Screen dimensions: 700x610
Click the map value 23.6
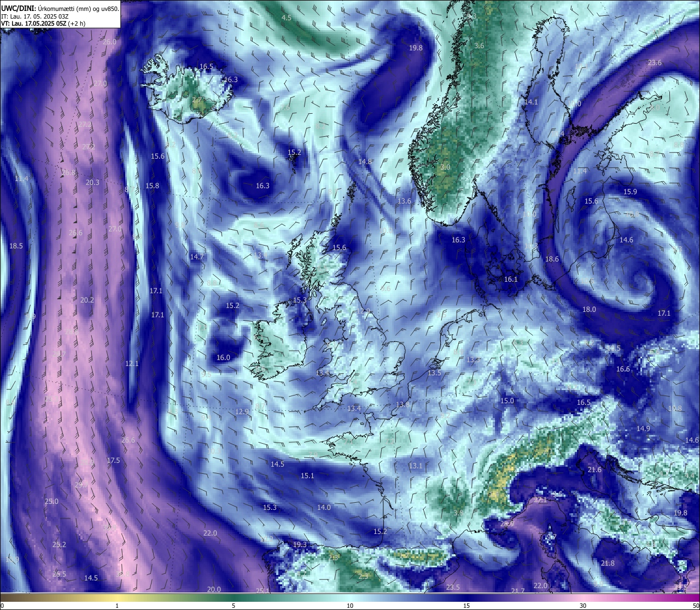[655, 63]
